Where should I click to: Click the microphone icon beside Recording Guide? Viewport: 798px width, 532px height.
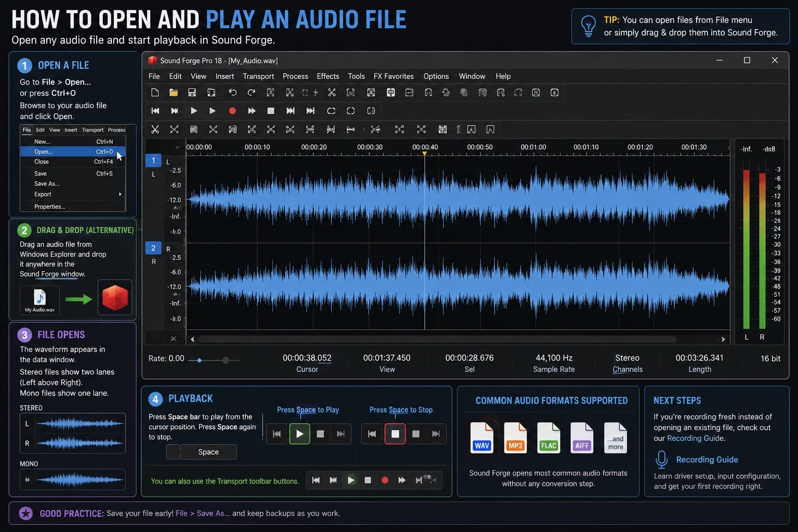coord(661,460)
